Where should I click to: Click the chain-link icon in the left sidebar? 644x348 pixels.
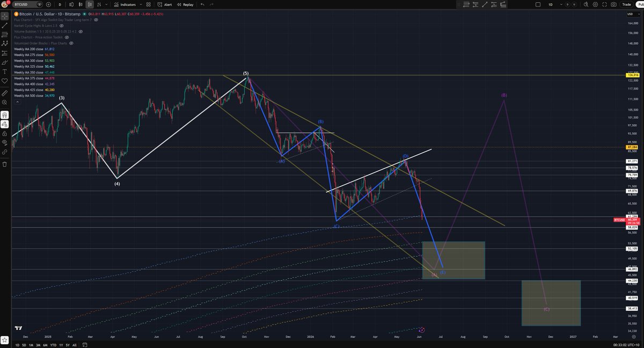click(5, 151)
